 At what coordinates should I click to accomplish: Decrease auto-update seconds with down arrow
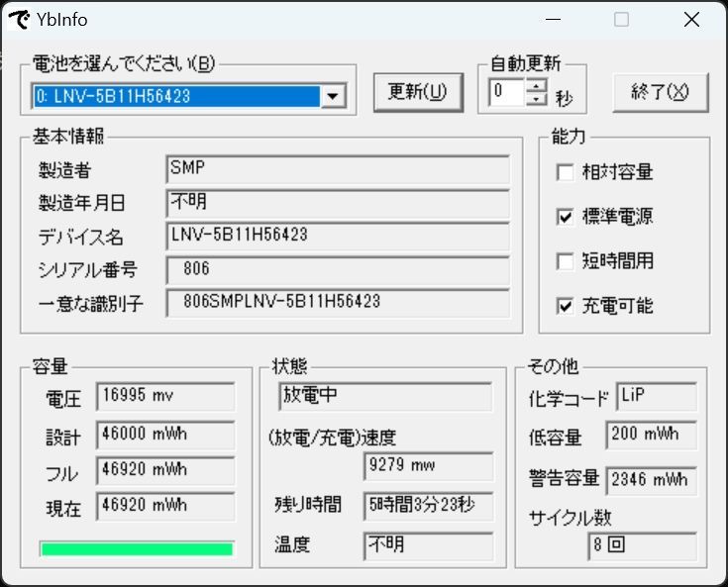point(536,98)
